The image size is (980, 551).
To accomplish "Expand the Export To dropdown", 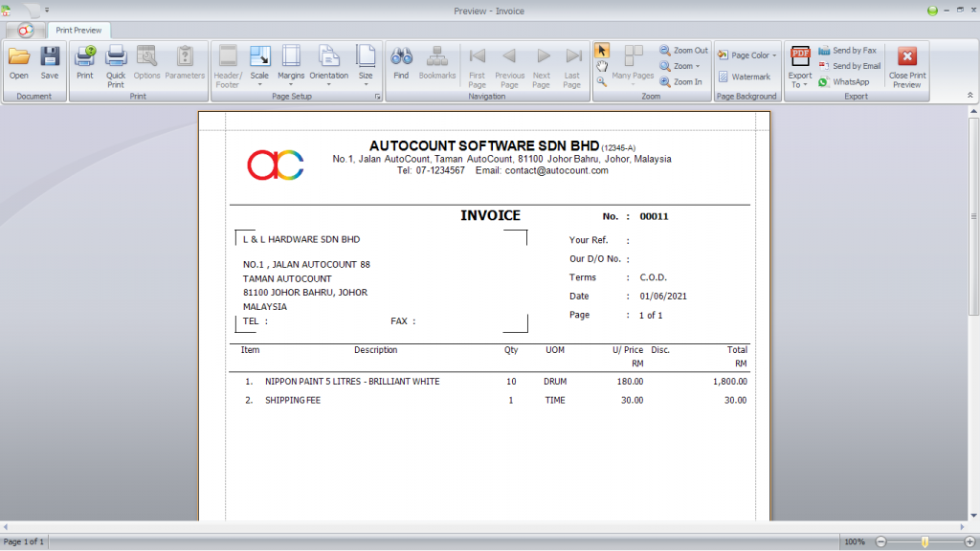I will coord(799,75).
